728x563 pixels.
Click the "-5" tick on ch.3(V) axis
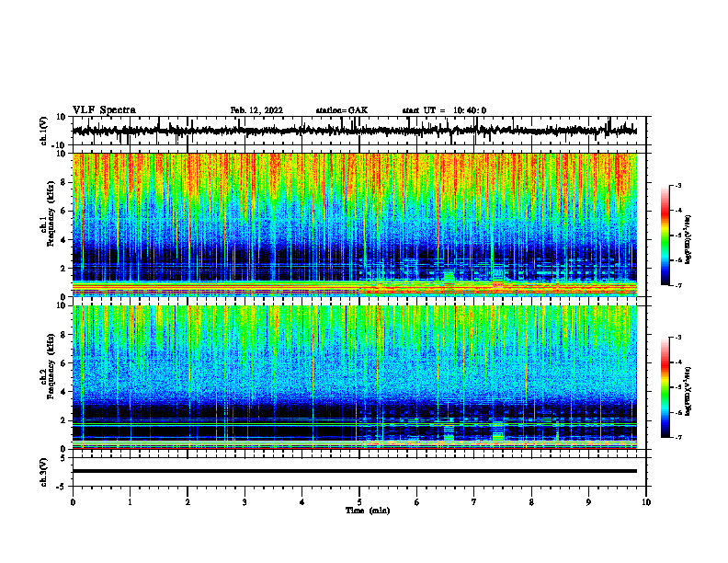point(63,487)
